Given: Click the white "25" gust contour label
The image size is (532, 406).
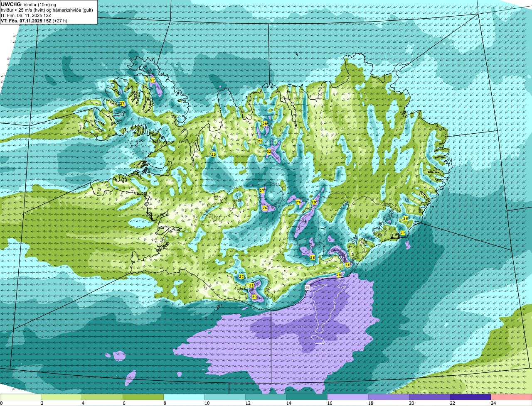Looking at the screenshot, I should click(x=307, y=287).
